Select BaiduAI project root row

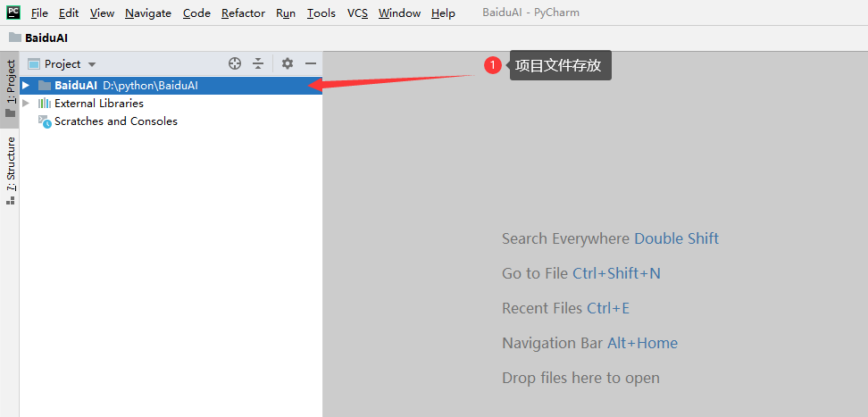171,86
